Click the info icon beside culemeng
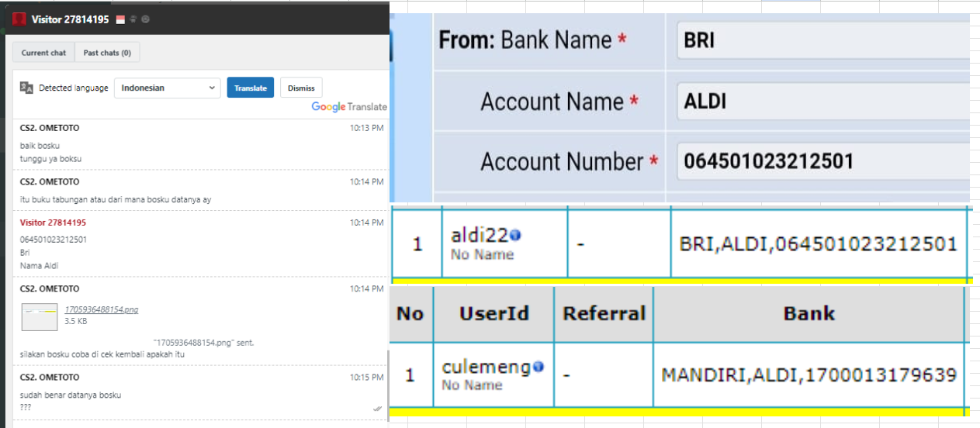980x428 pixels. pyautogui.click(x=538, y=367)
